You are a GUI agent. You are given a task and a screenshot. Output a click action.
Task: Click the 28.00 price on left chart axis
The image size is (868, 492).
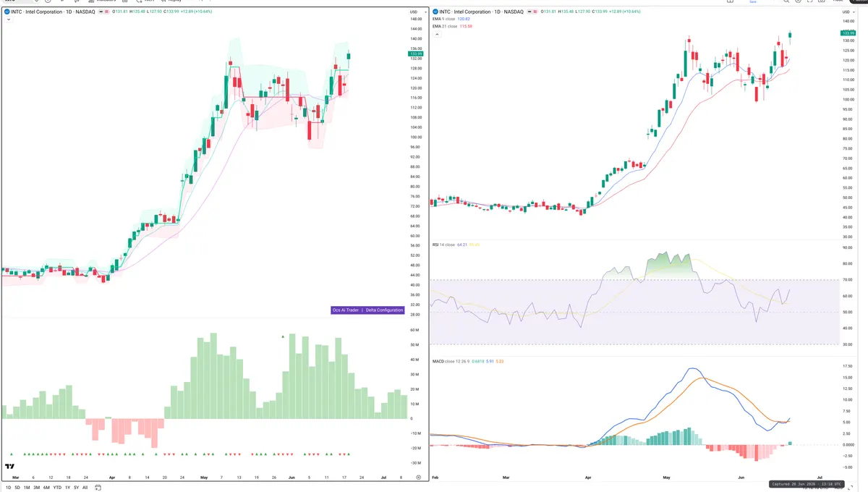416,315
